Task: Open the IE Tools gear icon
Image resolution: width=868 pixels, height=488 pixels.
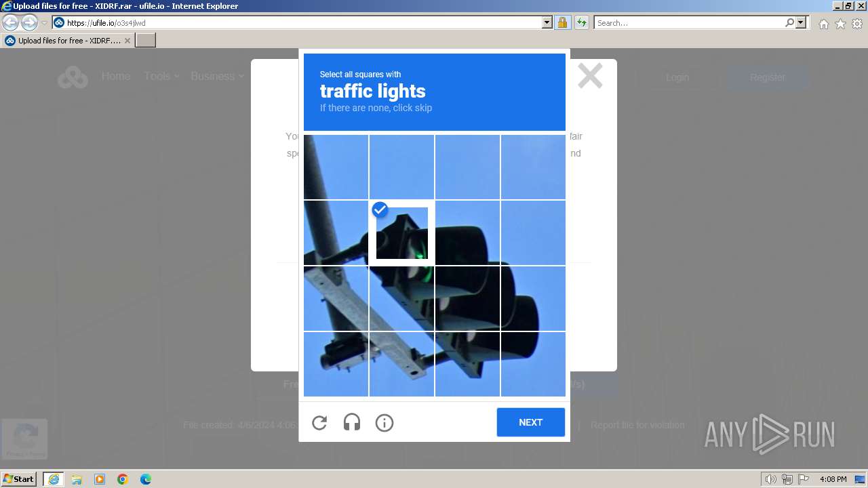Action: tap(857, 24)
